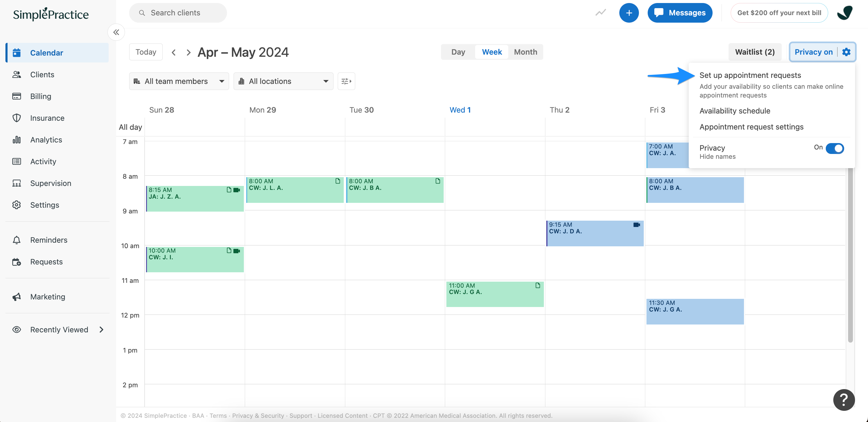Open Appointment request settings option
Screen dimensions: 868x422
tap(751, 127)
